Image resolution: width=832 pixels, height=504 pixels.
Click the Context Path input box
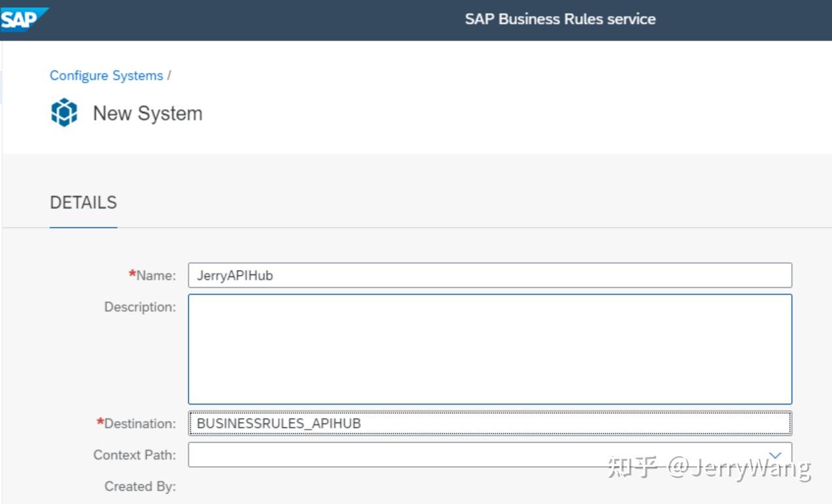[x=458, y=454]
